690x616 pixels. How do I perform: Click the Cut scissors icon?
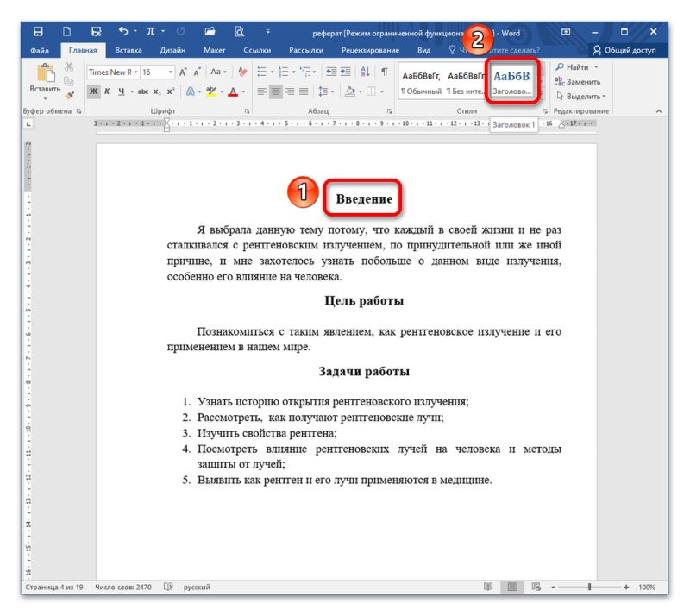coord(69,67)
